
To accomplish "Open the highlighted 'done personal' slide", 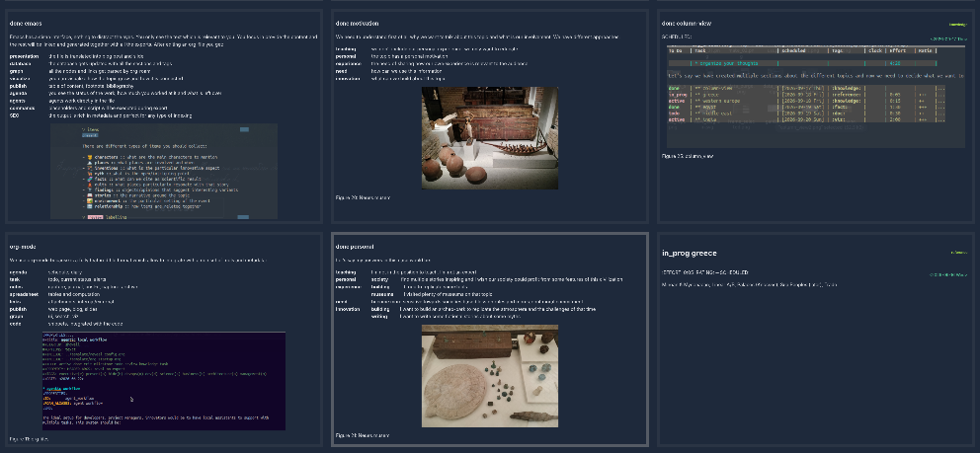I will 489,340.
